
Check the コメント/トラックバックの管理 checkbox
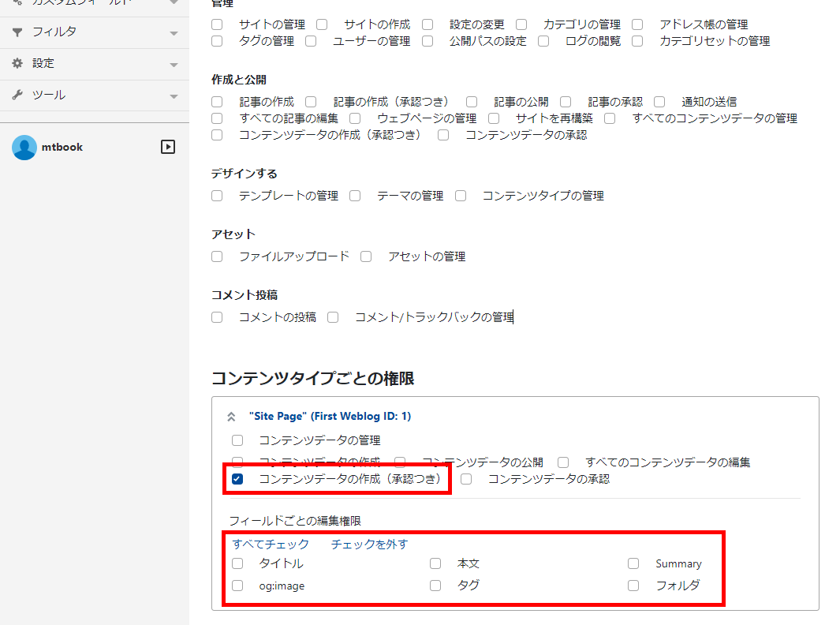pos(333,317)
